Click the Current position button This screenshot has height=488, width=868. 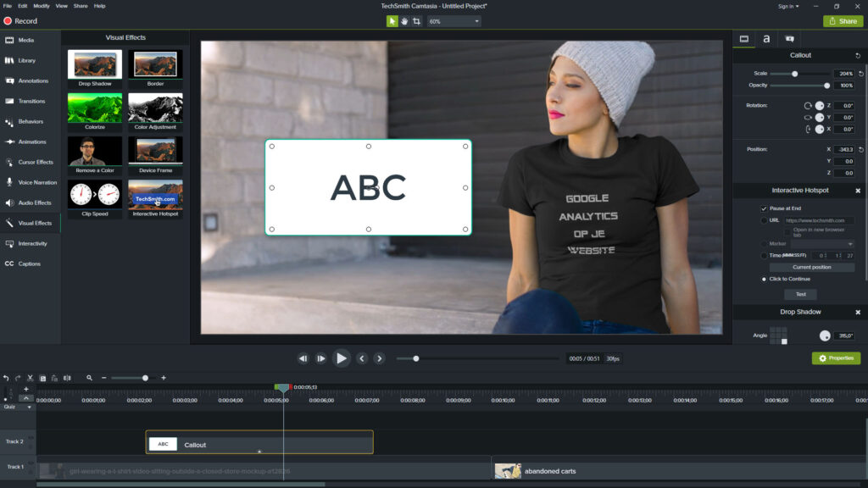(811, 267)
